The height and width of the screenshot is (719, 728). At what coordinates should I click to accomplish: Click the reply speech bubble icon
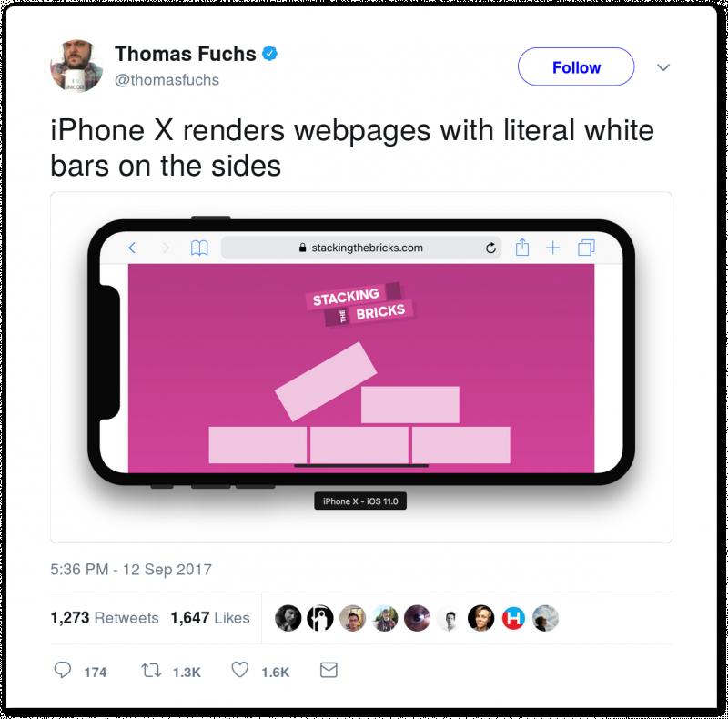click(x=63, y=670)
